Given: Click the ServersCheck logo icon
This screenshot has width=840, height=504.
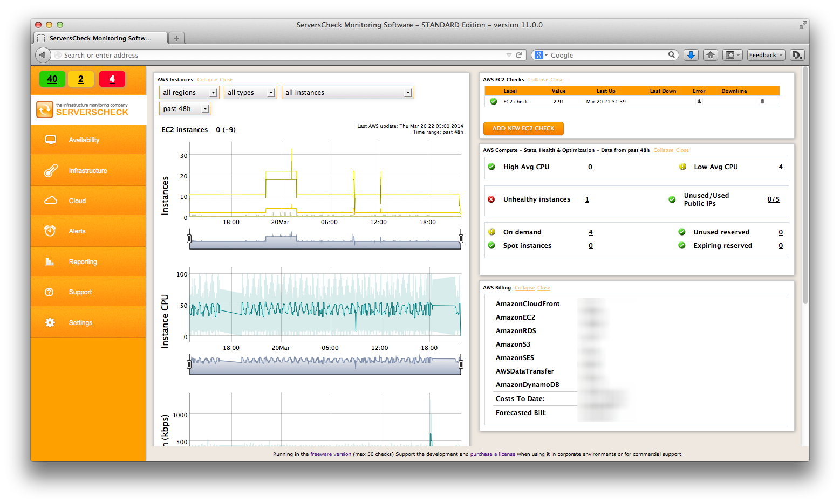Looking at the screenshot, I should 46,109.
